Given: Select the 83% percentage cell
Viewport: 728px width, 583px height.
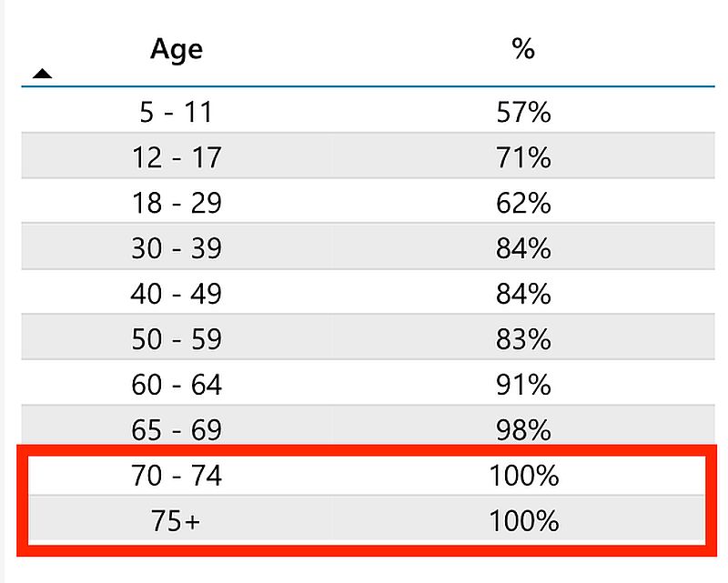Looking at the screenshot, I should 523,339.
